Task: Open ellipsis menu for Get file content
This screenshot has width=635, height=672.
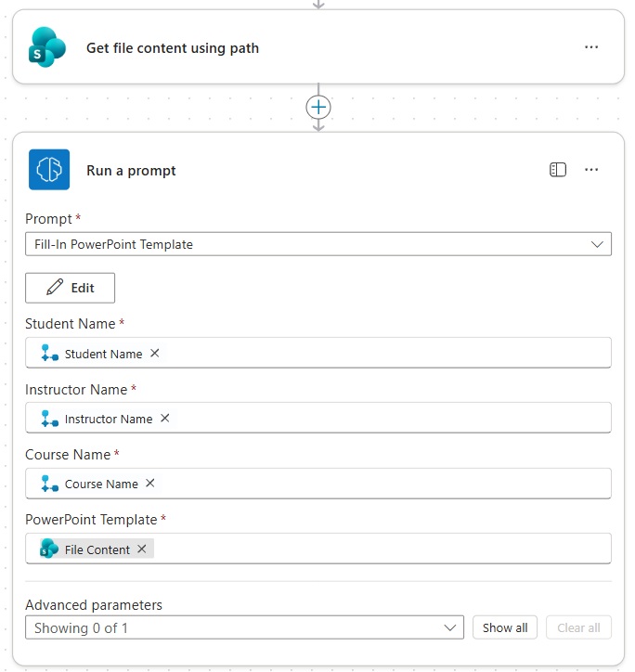Action: pyautogui.click(x=591, y=47)
